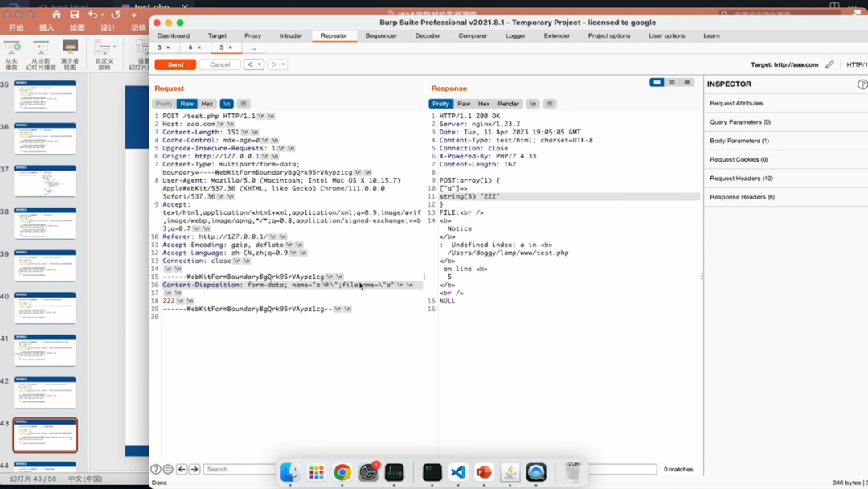The width and height of the screenshot is (868, 489).
Task: Open history dropdown next to forward arrow
Action: [x=283, y=64]
